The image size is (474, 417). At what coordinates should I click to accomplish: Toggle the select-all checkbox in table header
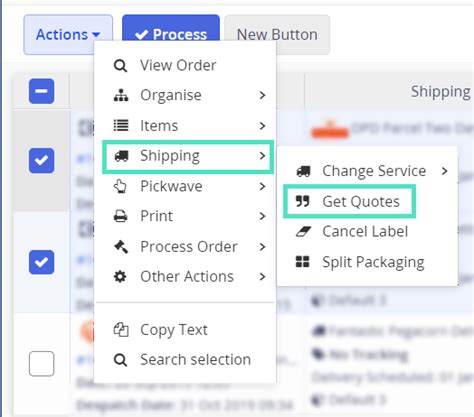(x=41, y=91)
